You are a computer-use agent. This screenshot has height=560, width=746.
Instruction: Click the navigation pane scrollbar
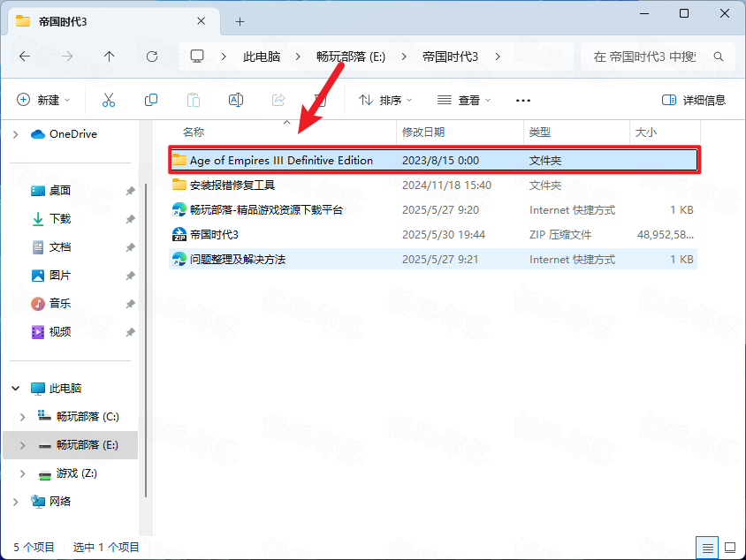tap(146, 340)
